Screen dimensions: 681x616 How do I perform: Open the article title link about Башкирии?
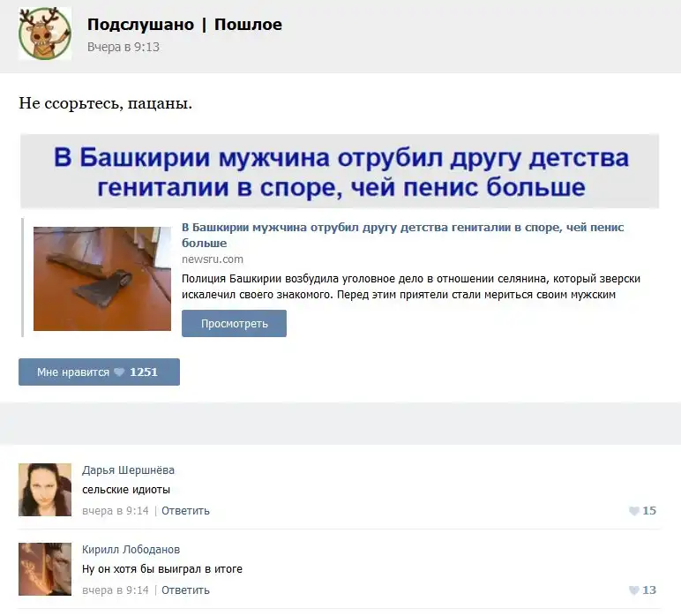tap(402, 235)
